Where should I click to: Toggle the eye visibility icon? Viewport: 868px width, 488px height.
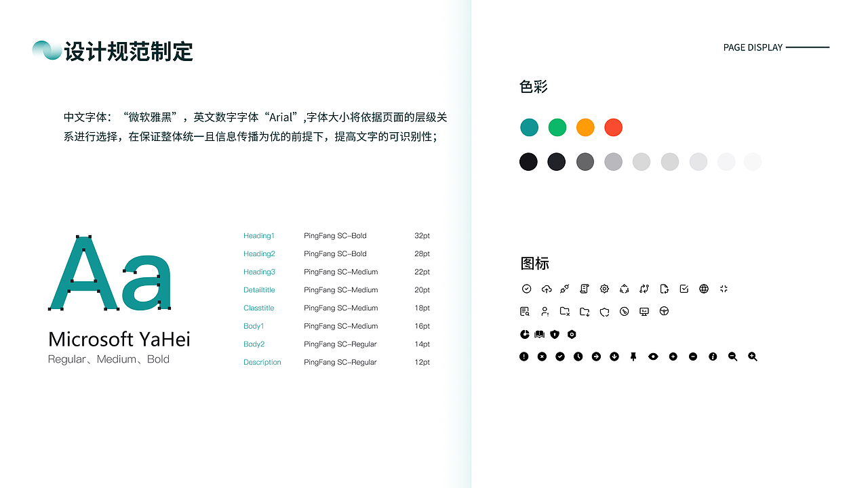pyautogui.click(x=654, y=357)
